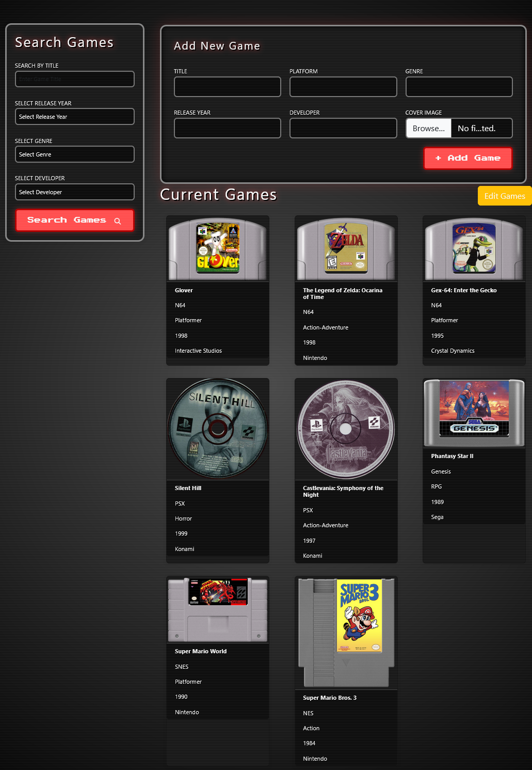Click the Zelda Ocarina of Time cartridge image
Image resolution: width=532 pixels, height=770 pixels.
click(346, 248)
